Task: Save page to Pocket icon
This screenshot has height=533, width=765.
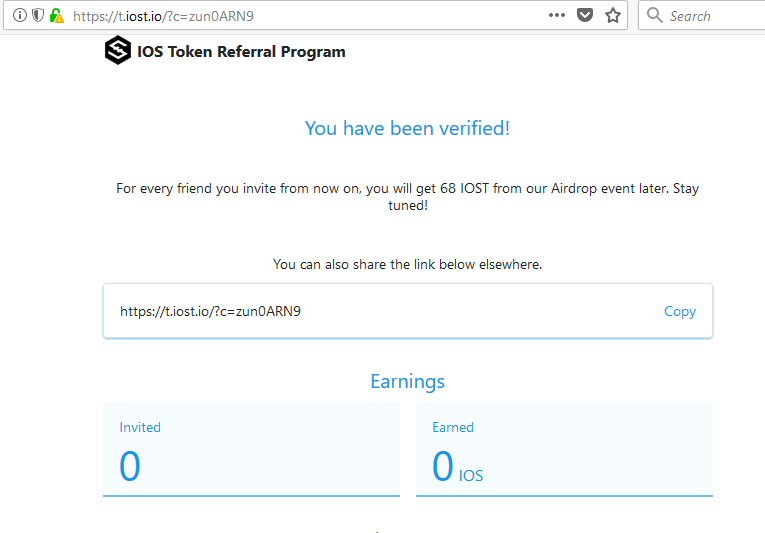Action: (x=585, y=15)
